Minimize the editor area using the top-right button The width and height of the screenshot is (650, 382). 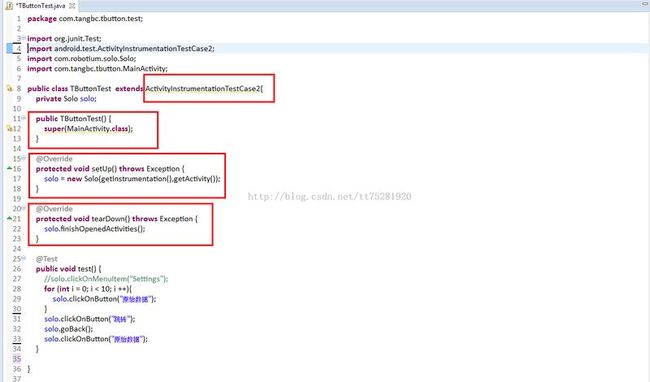pos(645,3)
